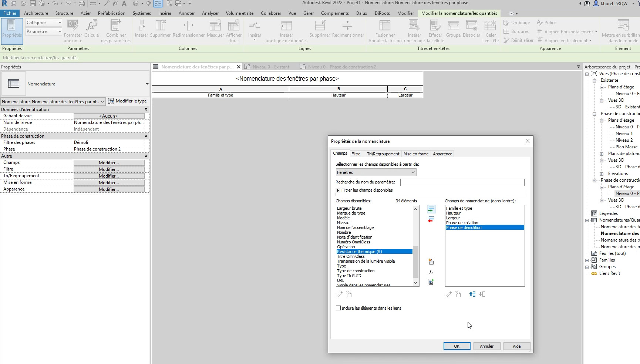Click the parameter name search field
The height and width of the screenshot is (364, 640).
coord(462,182)
